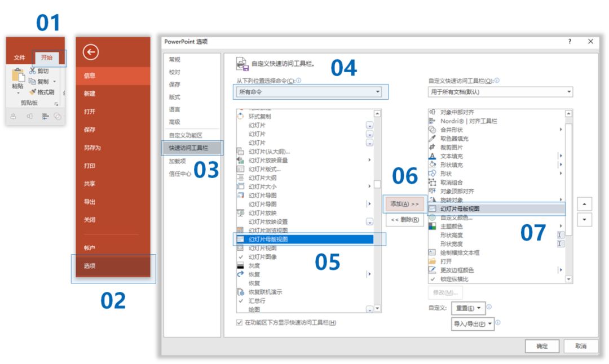Click the icon next to 环式复制 in the command list
The image size is (609, 364).
point(240,116)
